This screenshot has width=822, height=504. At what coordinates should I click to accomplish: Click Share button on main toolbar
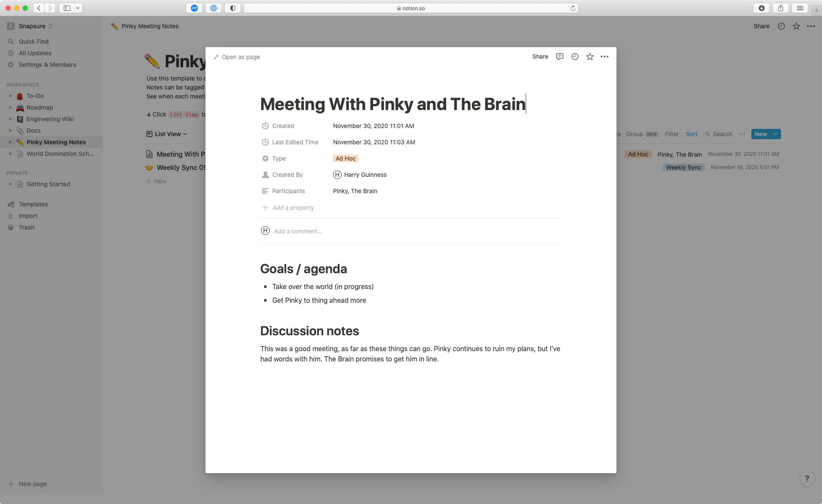point(762,26)
